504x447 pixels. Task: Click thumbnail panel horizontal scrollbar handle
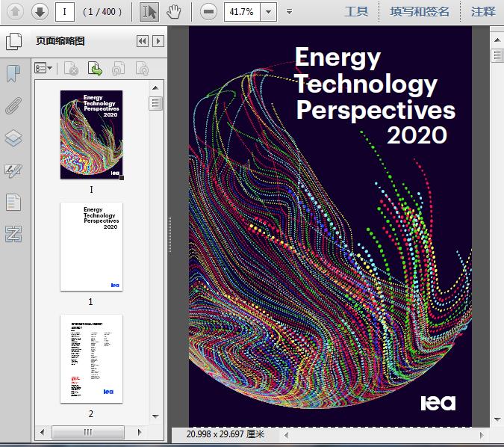88,432
